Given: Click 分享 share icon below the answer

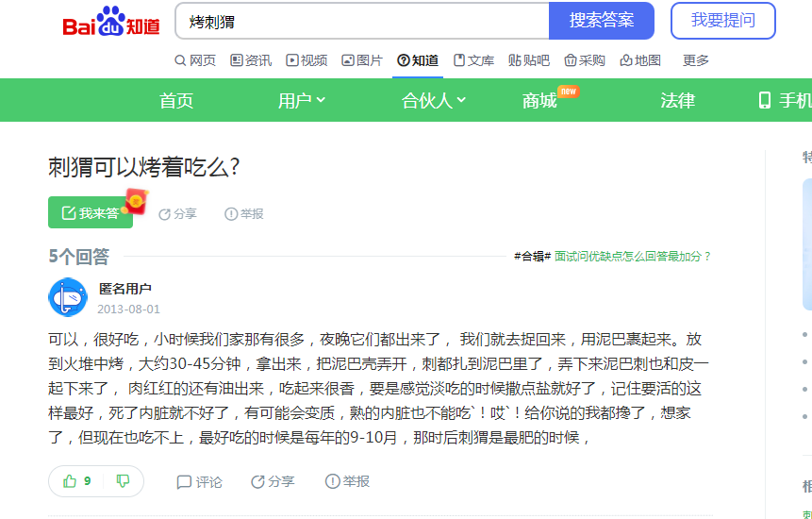Looking at the screenshot, I should [273, 481].
